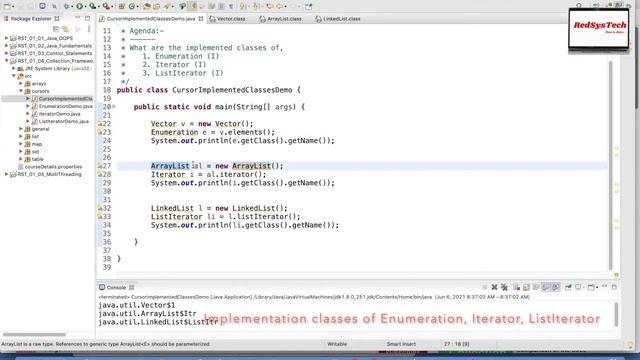Maximize the Console panel
Viewport: 640px width, 360px height.
[x=614, y=287]
